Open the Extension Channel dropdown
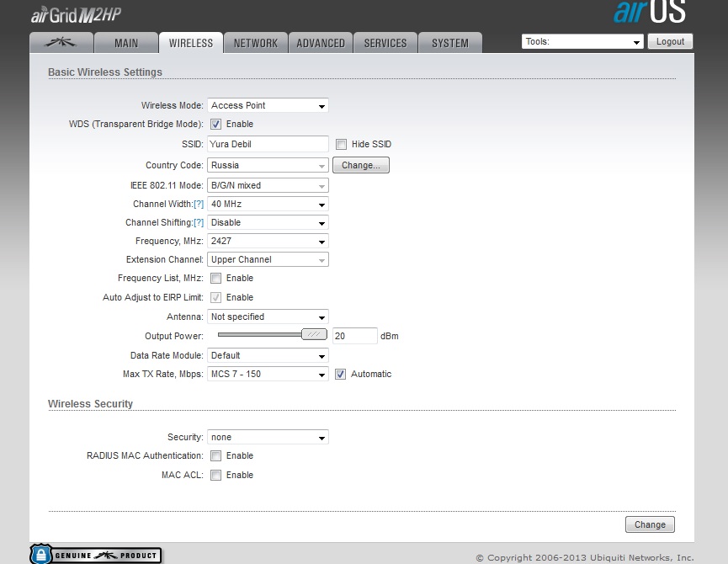The width and height of the screenshot is (728, 564). click(268, 259)
